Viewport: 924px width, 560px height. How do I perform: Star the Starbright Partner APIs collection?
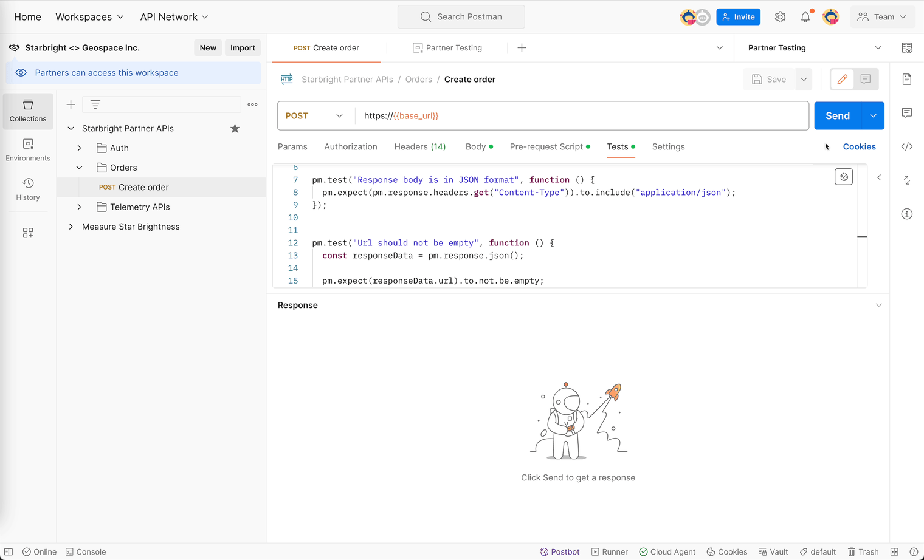coord(235,128)
